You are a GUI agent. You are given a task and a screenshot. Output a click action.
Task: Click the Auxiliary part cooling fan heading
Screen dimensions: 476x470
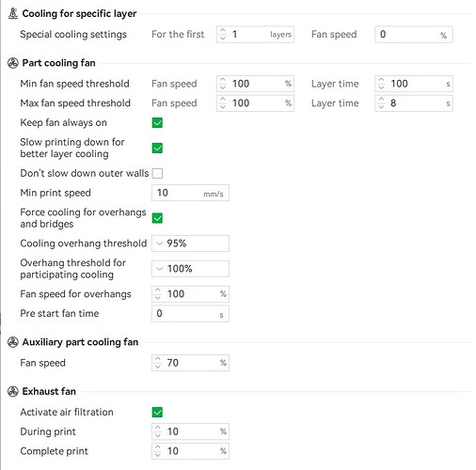coord(80,342)
